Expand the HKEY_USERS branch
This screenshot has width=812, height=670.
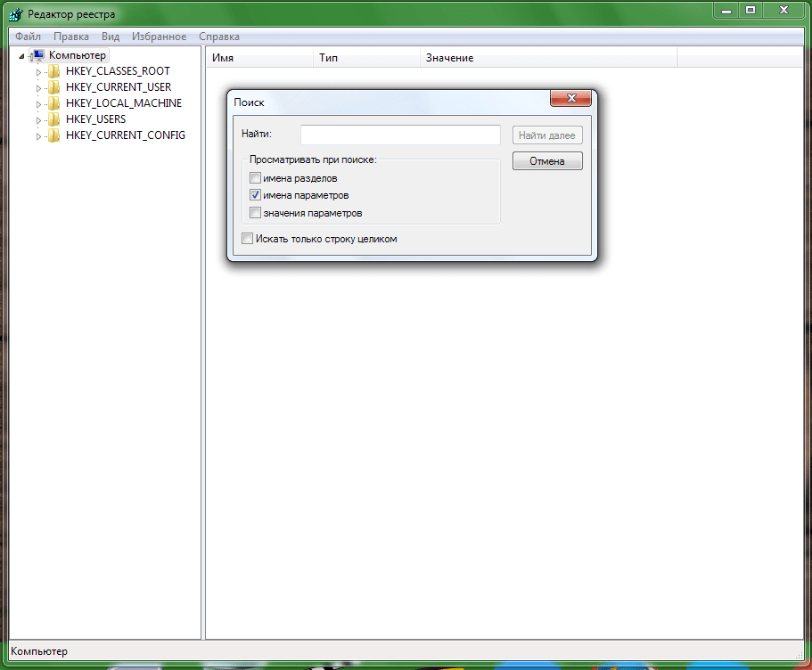38,120
